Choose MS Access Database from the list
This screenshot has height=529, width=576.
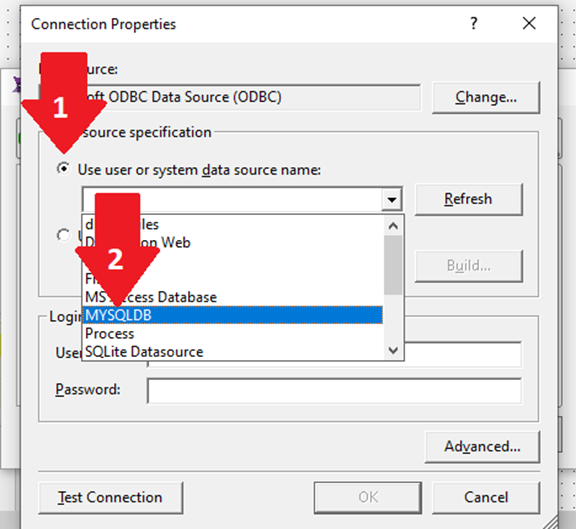[233, 297]
